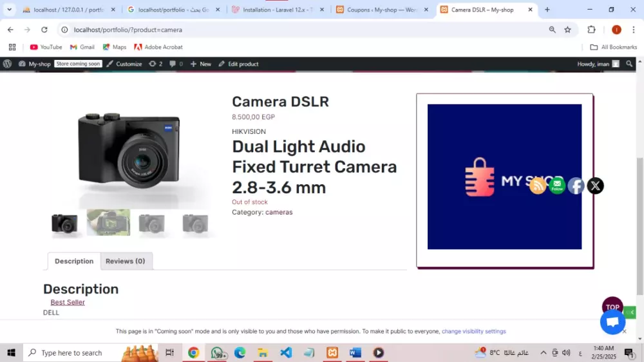Open the apps grid in bookmarks bar

pyautogui.click(x=12, y=47)
